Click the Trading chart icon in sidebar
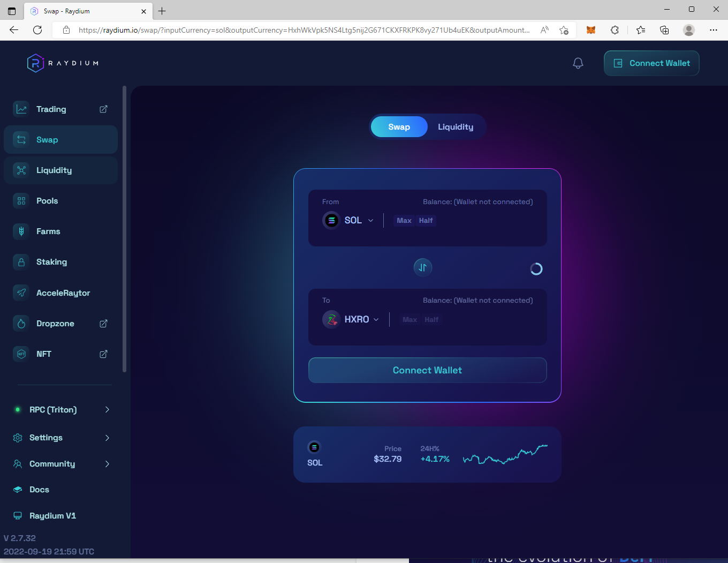728x563 pixels. click(21, 109)
